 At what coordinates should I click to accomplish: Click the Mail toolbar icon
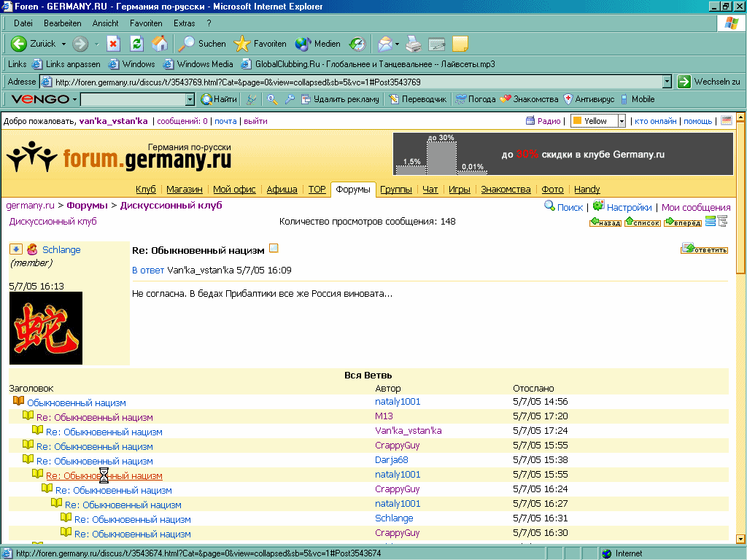[x=384, y=44]
